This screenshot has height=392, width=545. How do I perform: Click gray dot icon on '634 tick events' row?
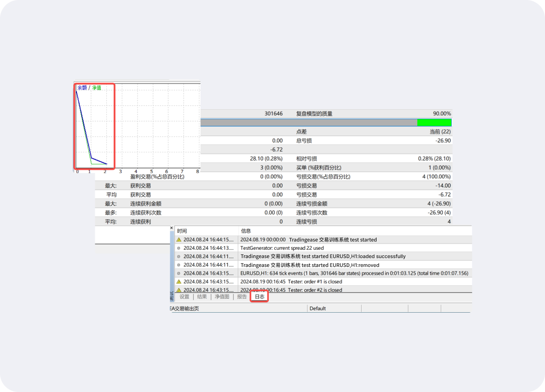179,273
